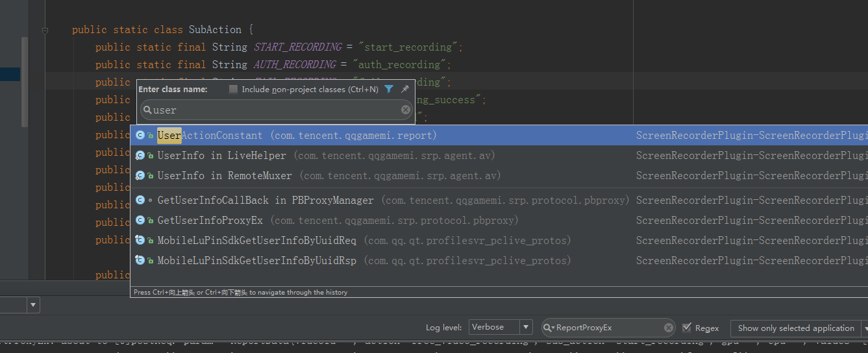Click class icon beside MobileLuPinSdkGetUserInfoByUuidReq

[140, 241]
